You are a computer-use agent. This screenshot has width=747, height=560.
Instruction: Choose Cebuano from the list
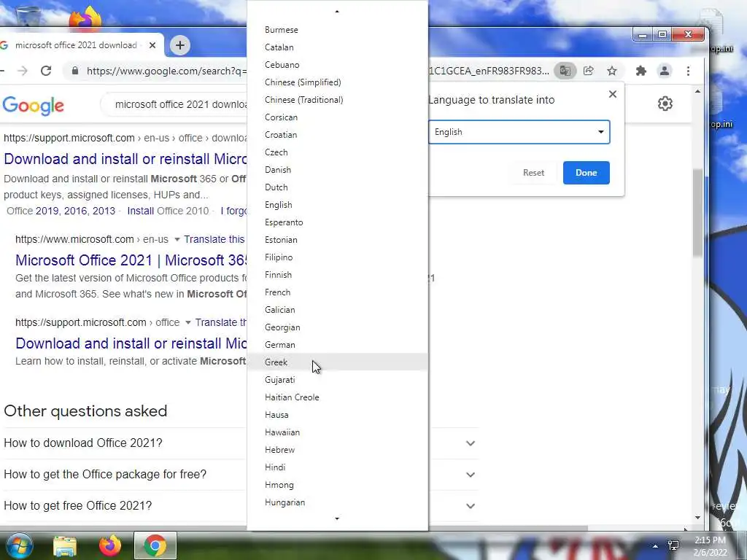(x=337, y=65)
